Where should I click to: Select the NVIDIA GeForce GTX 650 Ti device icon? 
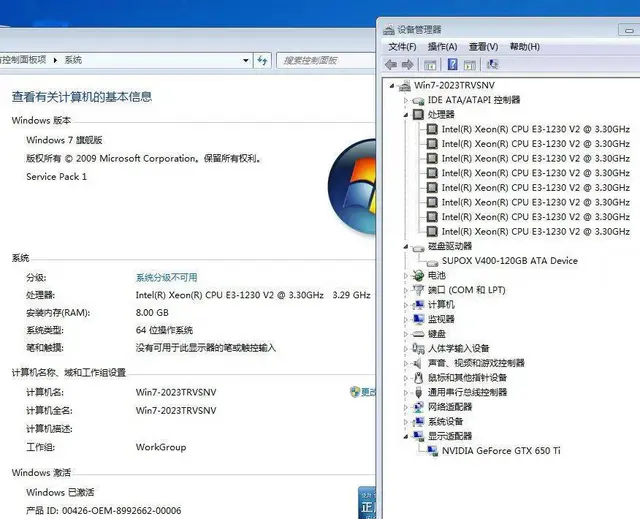coord(432,450)
